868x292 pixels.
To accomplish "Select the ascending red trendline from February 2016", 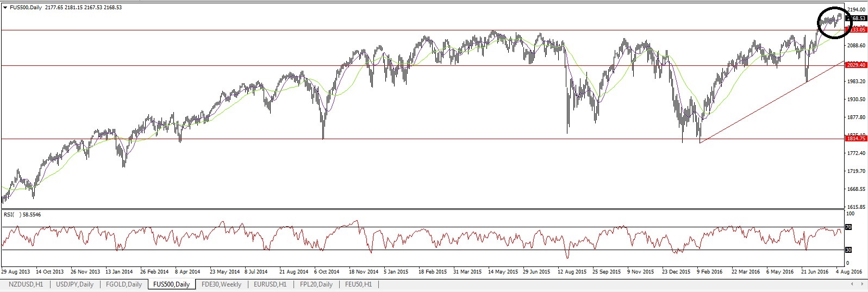I will 772,102.
